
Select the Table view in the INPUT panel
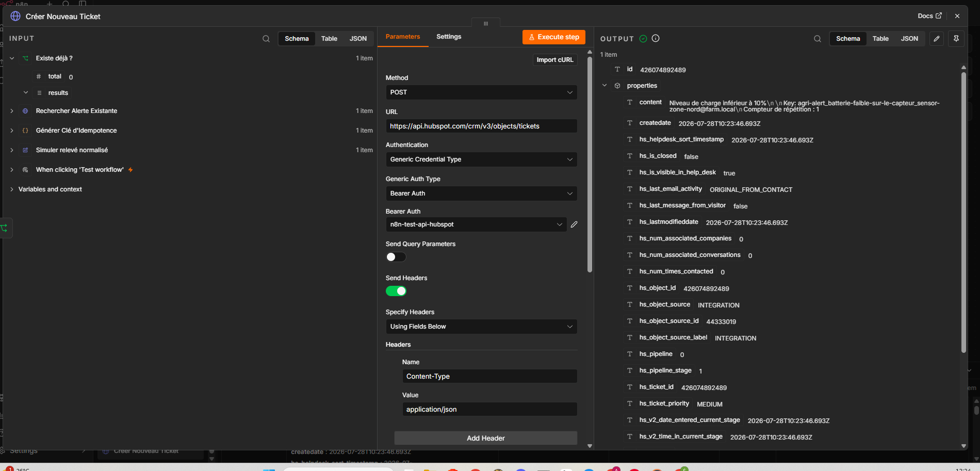click(x=329, y=39)
